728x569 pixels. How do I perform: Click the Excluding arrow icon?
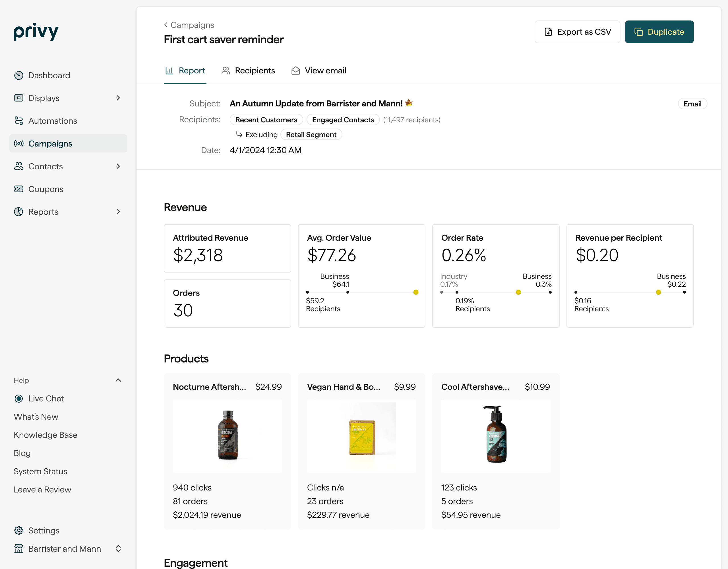[x=239, y=134]
